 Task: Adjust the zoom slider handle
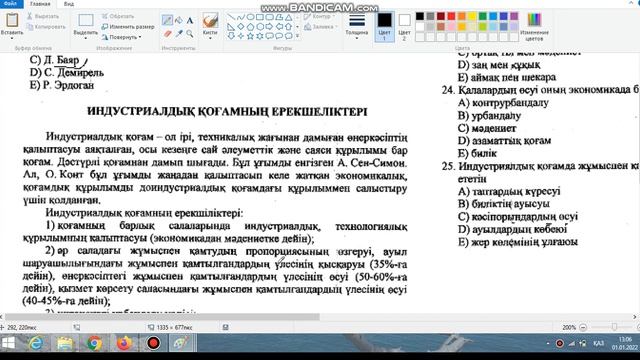point(614,327)
